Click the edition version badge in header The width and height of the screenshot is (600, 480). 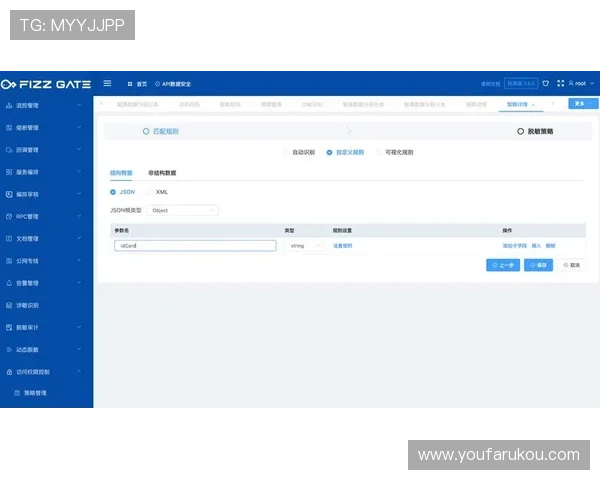click(521, 83)
